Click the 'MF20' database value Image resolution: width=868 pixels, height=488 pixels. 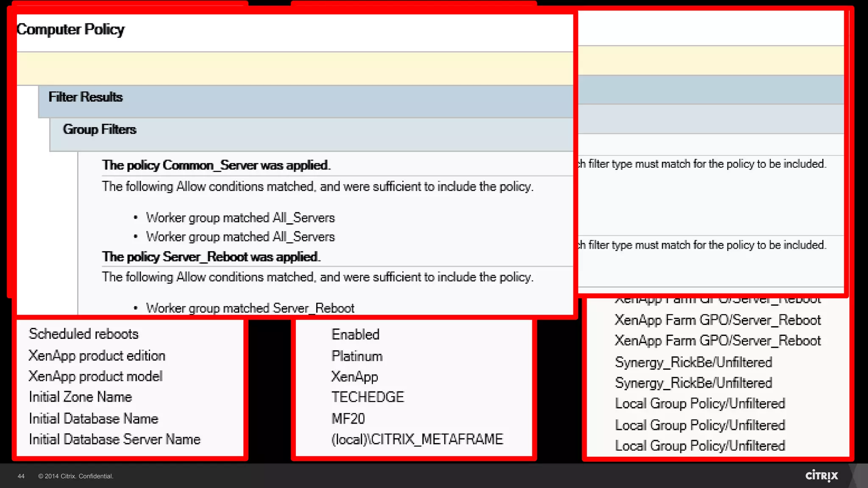348,419
